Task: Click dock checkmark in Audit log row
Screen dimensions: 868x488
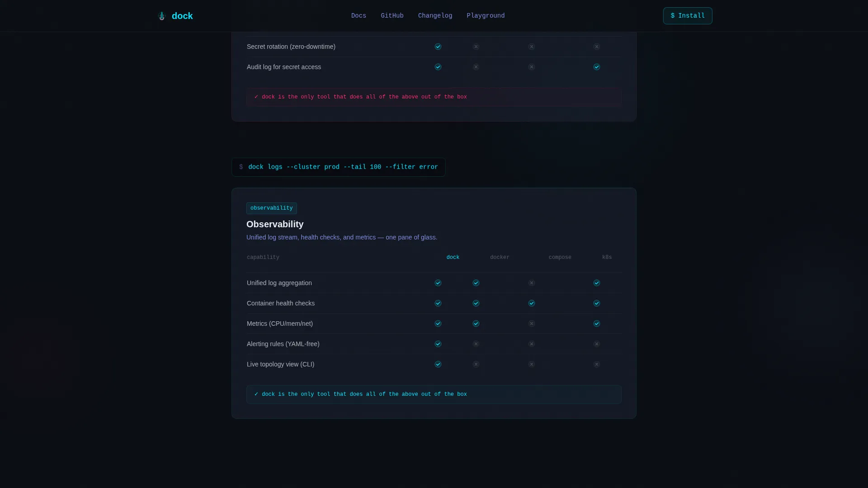Action: coord(438,67)
